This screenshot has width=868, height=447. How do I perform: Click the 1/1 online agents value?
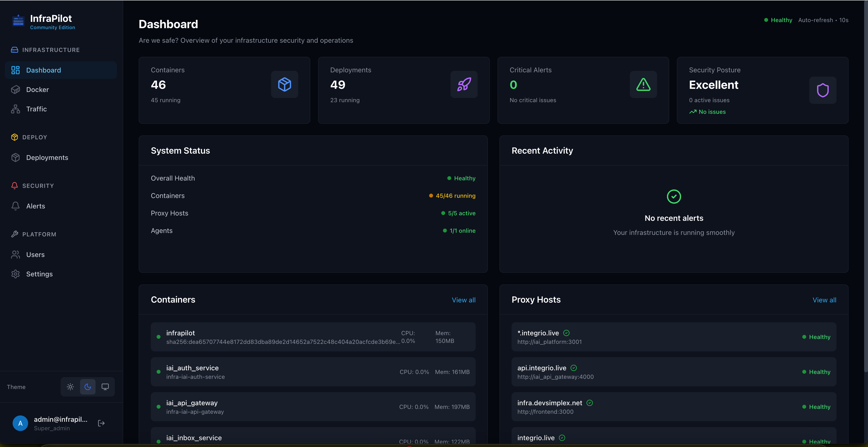click(462, 231)
